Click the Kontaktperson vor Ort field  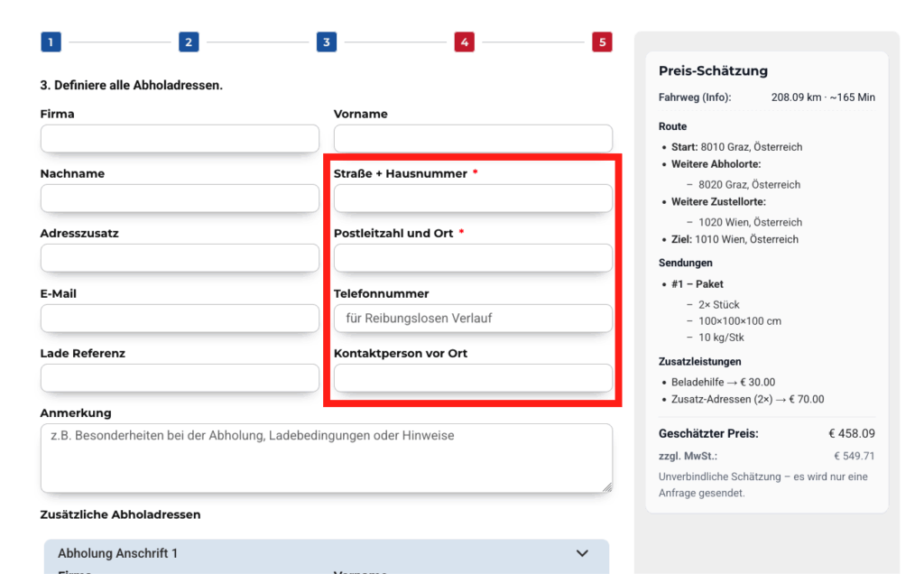pyautogui.click(x=473, y=378)
